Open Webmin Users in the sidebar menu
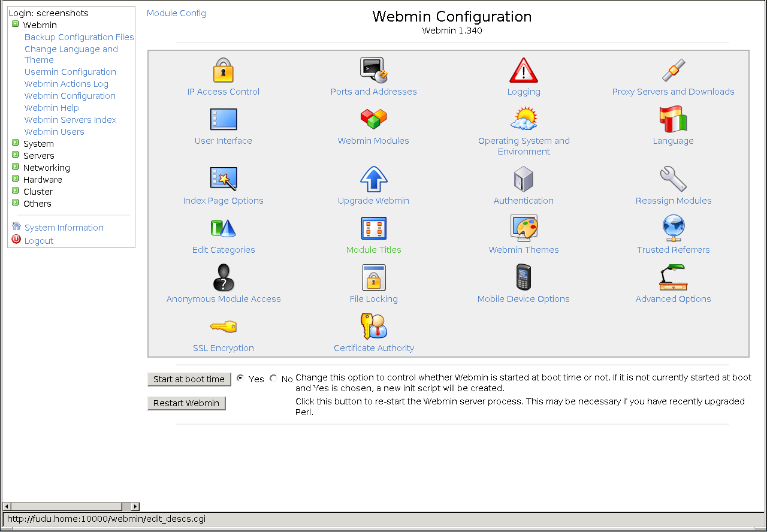The width and height of the screenshot is (767, 532). (54, 132)
